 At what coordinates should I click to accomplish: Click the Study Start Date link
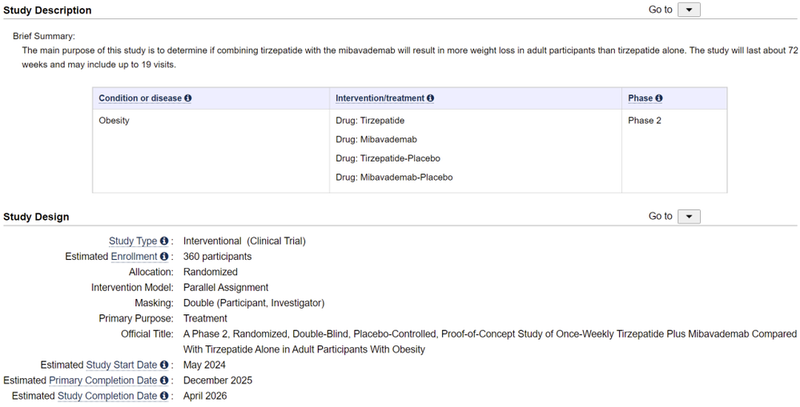[108, 365]
